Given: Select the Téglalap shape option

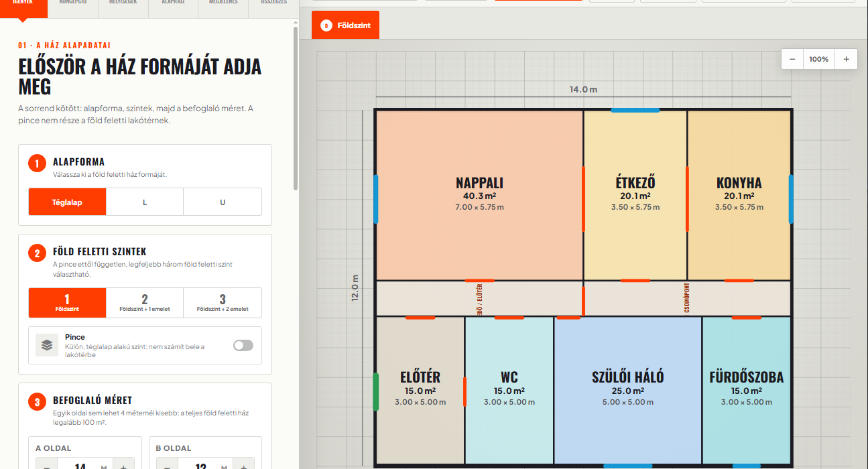Looking at the screenshot, I should click(67, 202).
